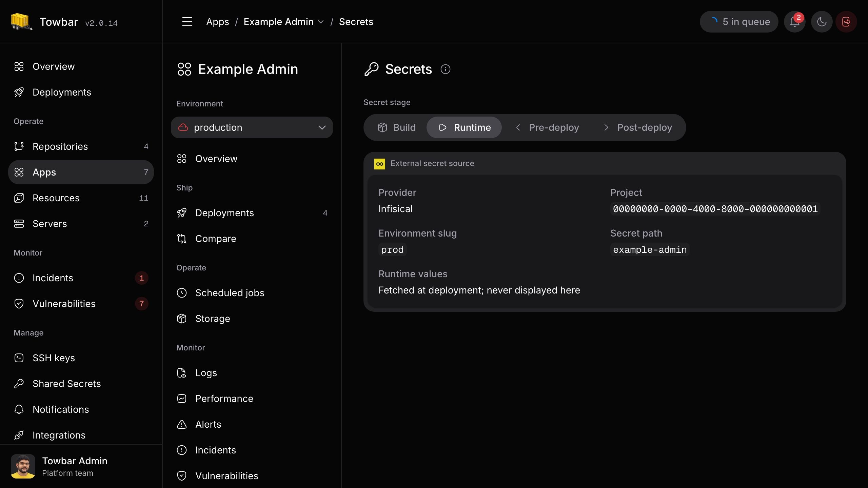Viewport: 868px width, 488px height.
Task: Click the Incidents icon in main sidebar
Action: 19,278
